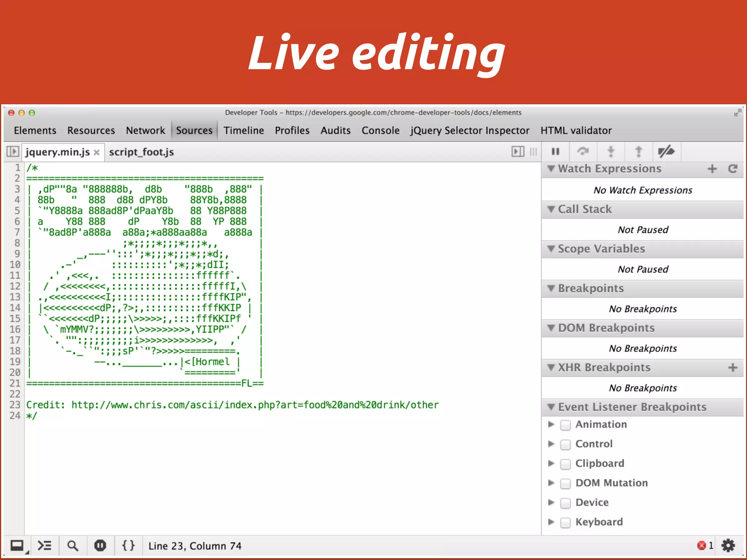Open the Audits panel
747x560 pixels.
pos(336,131)
